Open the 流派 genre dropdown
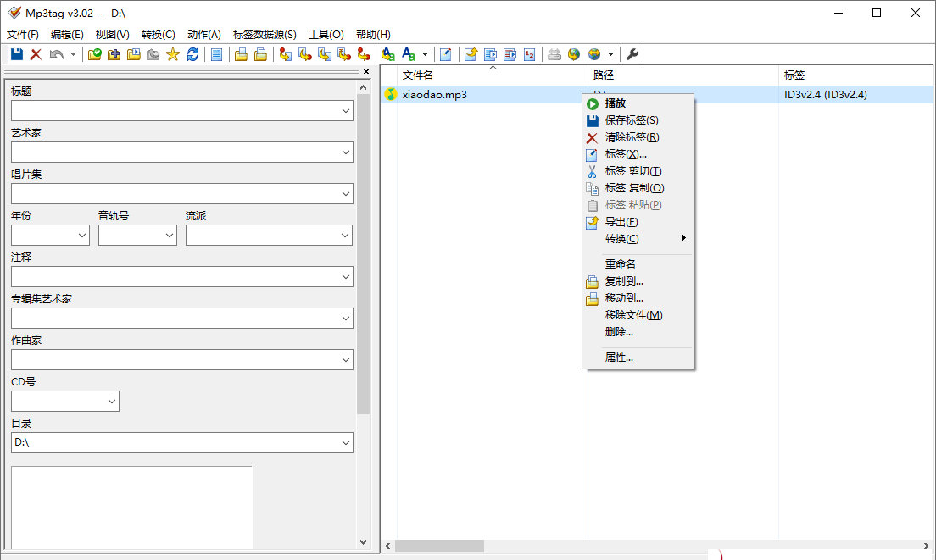936x560 pixels. tap(345, 236)
